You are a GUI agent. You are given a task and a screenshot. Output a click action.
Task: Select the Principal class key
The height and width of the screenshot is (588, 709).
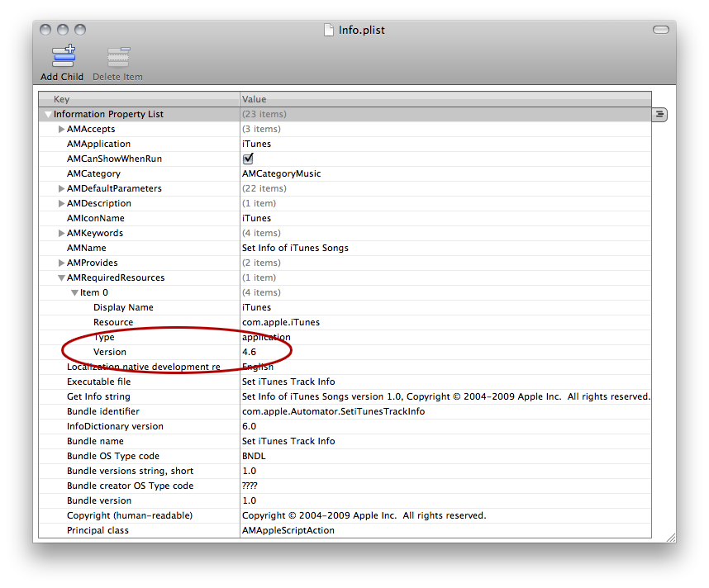[x=98, y=530]
